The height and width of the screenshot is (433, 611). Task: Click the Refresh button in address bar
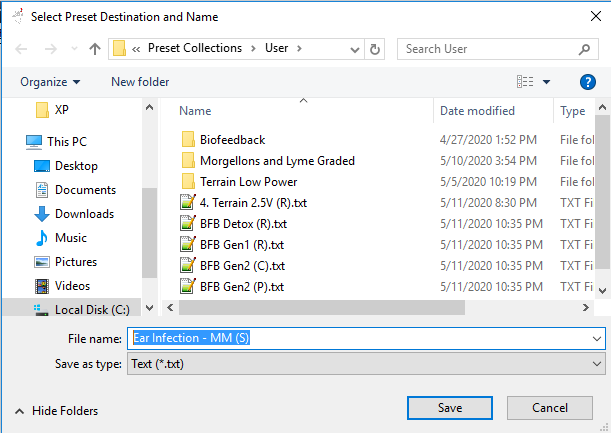coord(375,49)
